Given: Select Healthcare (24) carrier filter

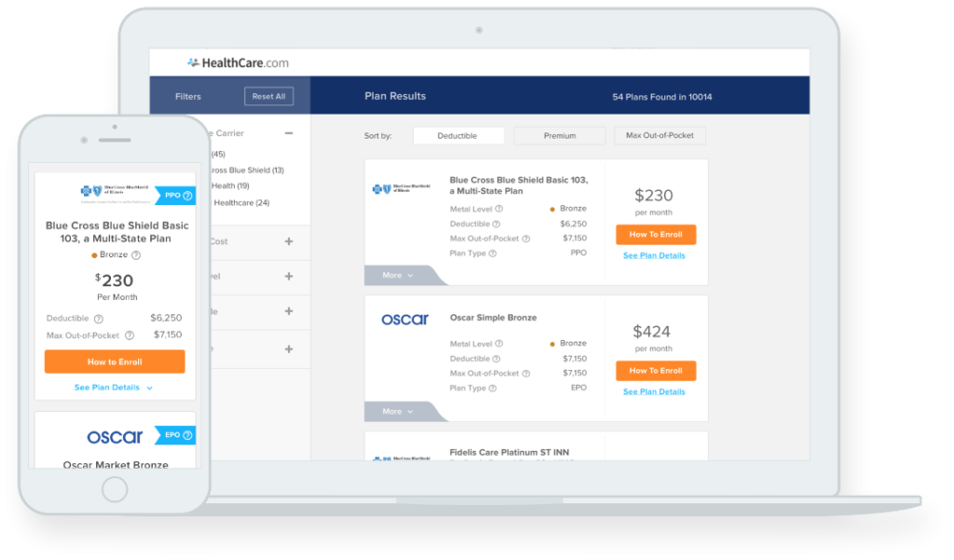Looking at the screenshot, I should (241, 203).
